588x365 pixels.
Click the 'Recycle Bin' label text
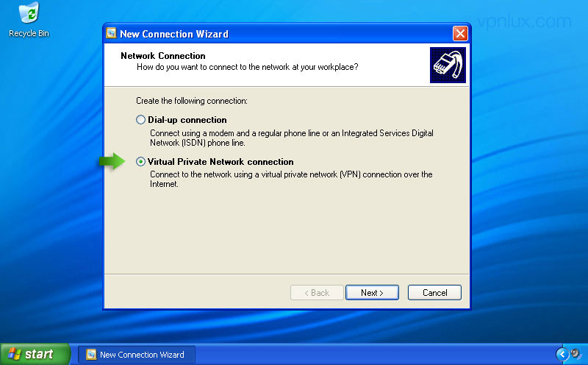pyautogui.click(x=29, y=33)
